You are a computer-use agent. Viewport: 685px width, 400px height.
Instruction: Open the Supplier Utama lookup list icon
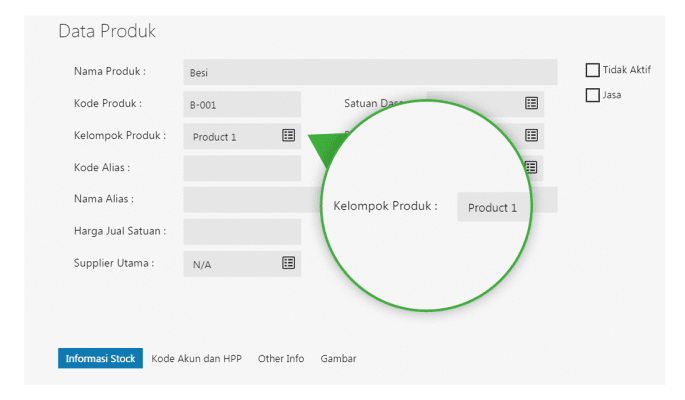(x=288, y=263)
